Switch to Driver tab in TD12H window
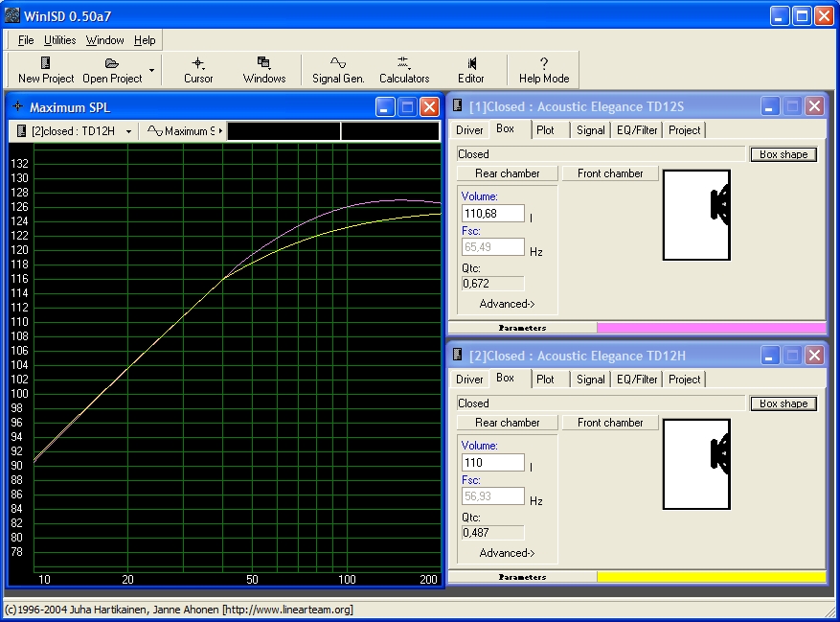The height and width of the screenshot is (622, 840). click(x=469, y=380)
